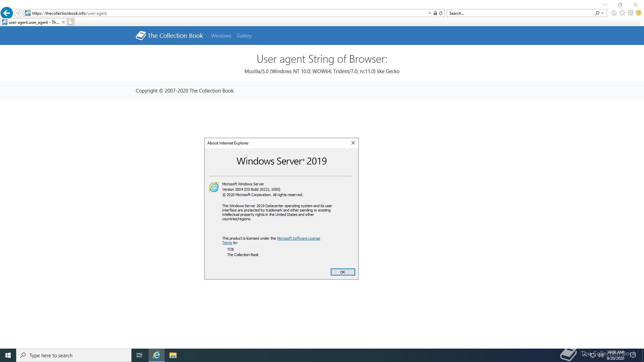Open File Explorer from the taskbar

click(x=173, y=355)
